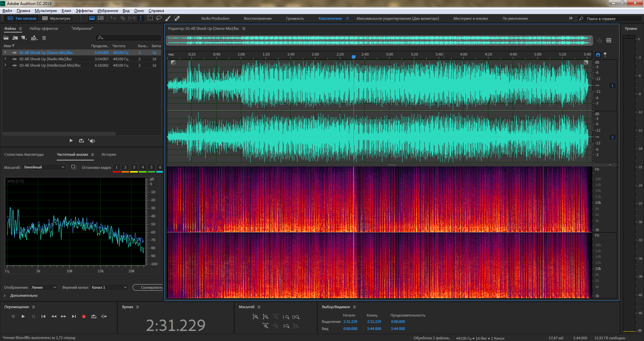Click the red Record button

click(84, 316)
